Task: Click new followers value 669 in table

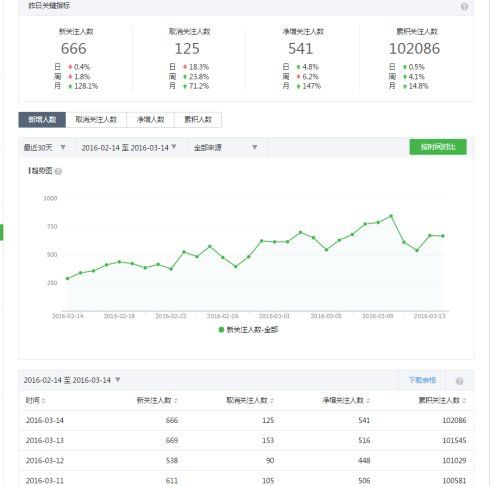Action: pyautogui.click(x=172, y=440)
